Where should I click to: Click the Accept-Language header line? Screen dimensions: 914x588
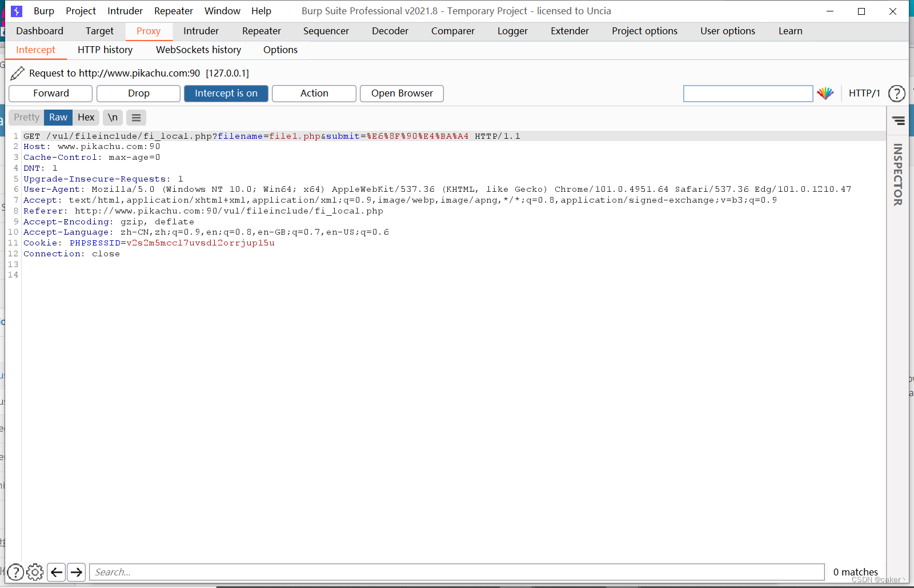click(206, 232)
